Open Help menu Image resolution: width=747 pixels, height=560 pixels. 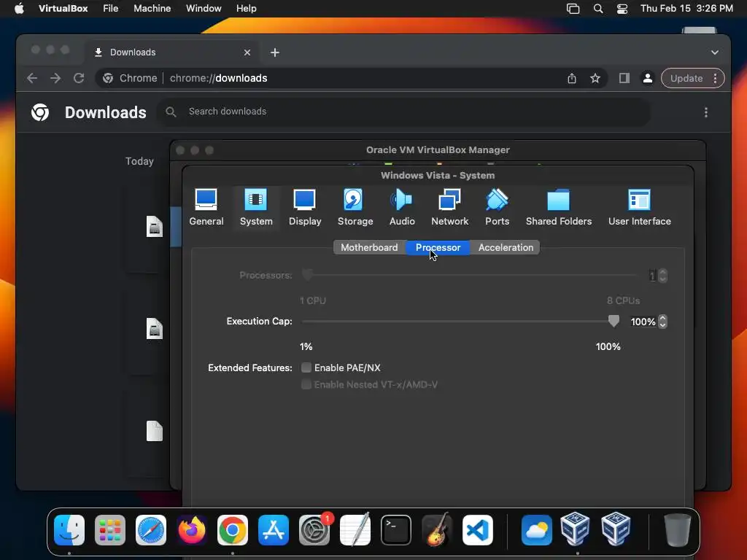coord(247,9)
